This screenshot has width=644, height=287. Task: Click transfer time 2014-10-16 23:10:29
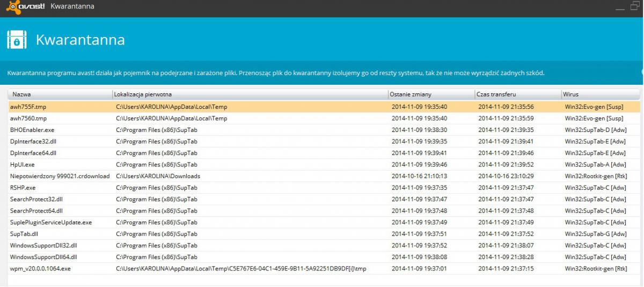(506, 176)
